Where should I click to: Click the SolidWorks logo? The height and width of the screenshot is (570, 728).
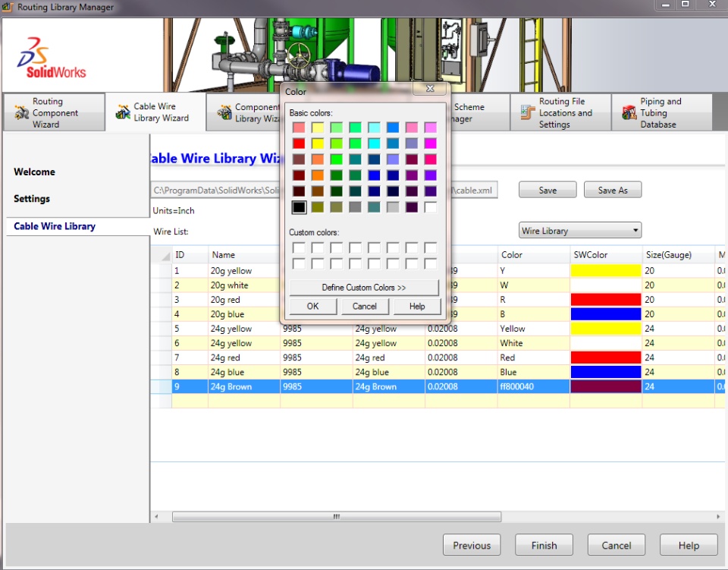pos(52,58)
